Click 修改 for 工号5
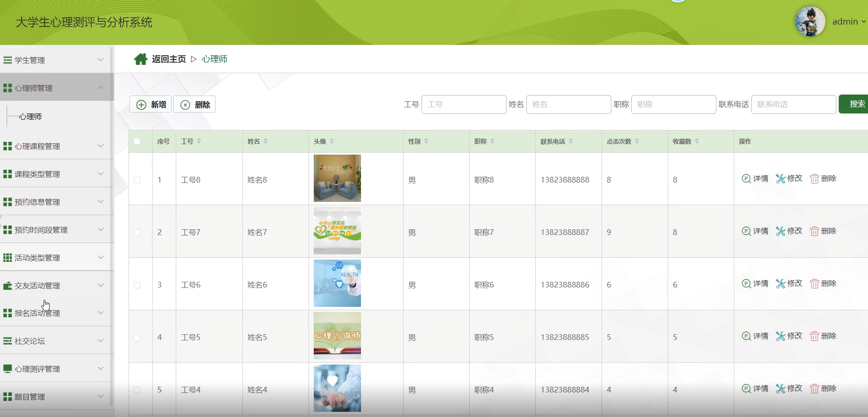The height and width of the screenshot is (417, 868). (x=789, y=336)
